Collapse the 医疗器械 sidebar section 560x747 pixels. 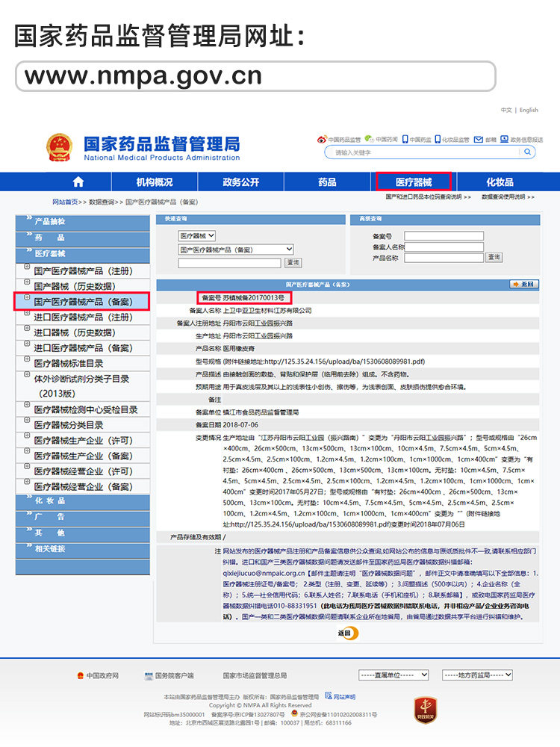[82, 254]
